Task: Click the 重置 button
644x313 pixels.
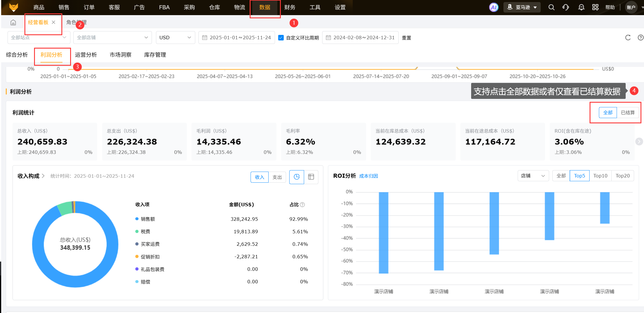Action: 407,38
